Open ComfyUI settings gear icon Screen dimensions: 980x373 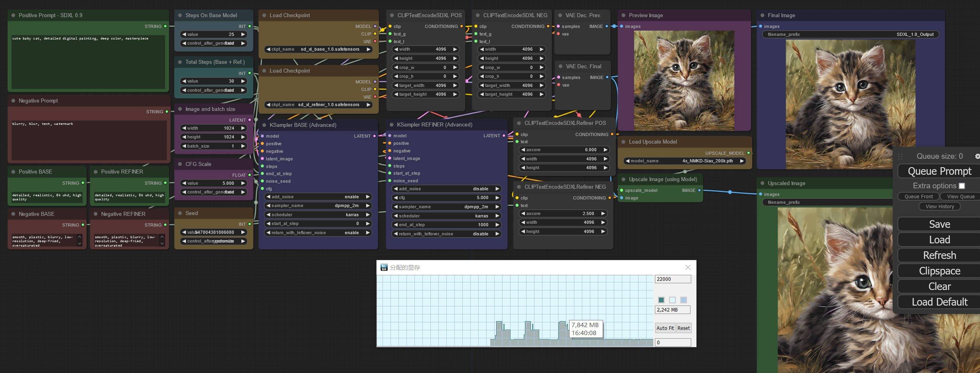click(x=977, y=156)
